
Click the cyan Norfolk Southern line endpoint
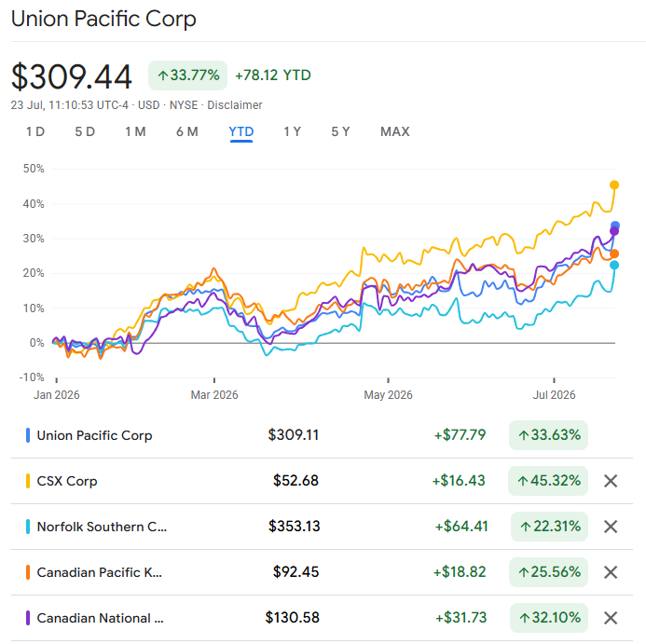pos(614,265)
